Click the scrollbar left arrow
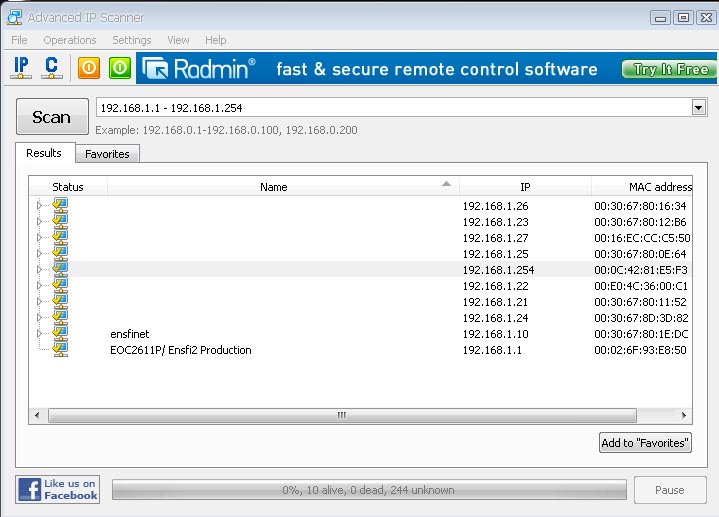719x517 pixels. tap(37, 415)
